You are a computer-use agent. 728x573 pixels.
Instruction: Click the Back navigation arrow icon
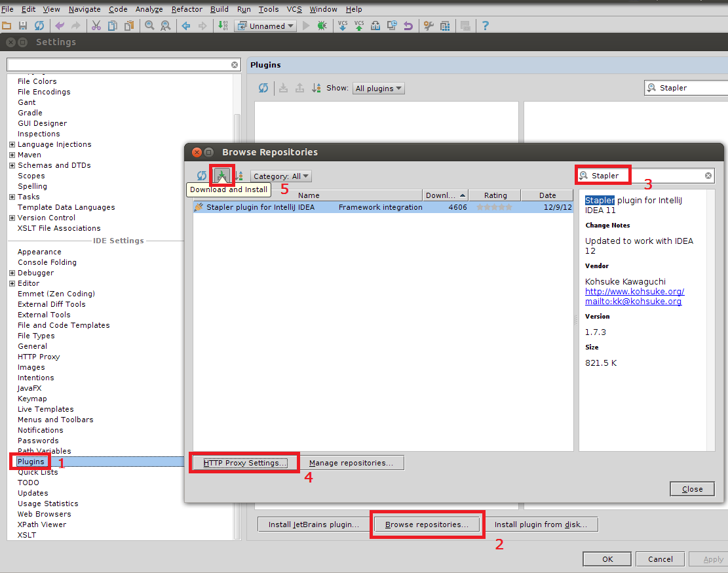(x=185, y=26)
